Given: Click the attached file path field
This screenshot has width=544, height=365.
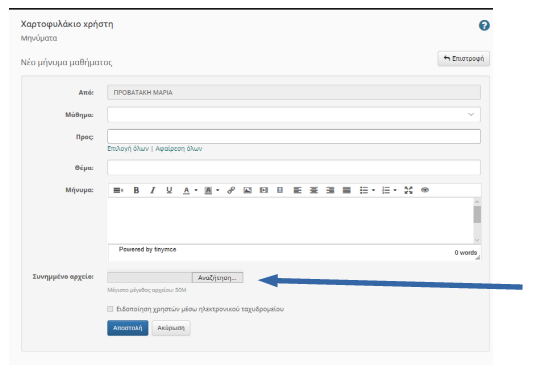Looking at the screenshot, I should point(150,278).
